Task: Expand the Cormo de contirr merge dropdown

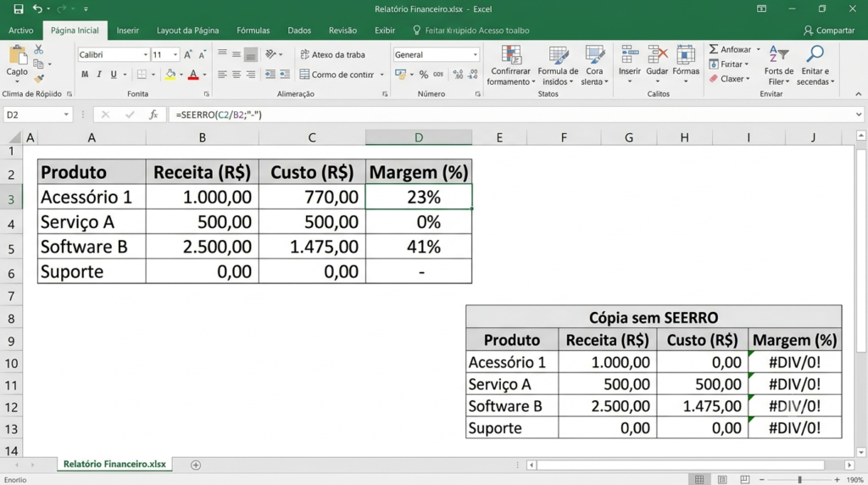Action: [381, 75]
